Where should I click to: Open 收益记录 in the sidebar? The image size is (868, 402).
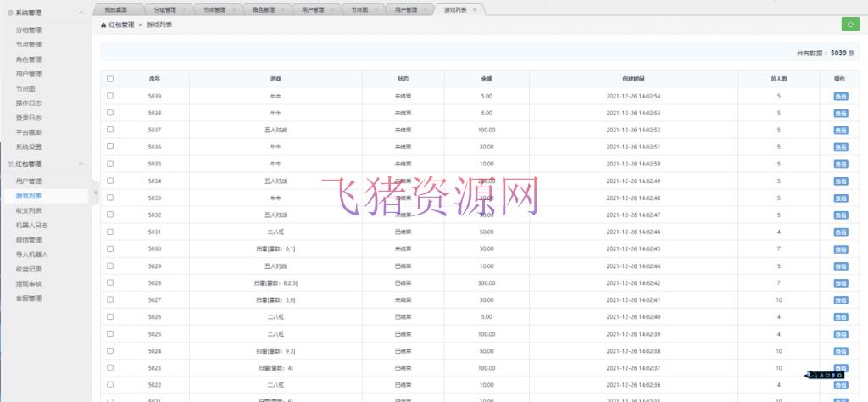tap(29, 269)
